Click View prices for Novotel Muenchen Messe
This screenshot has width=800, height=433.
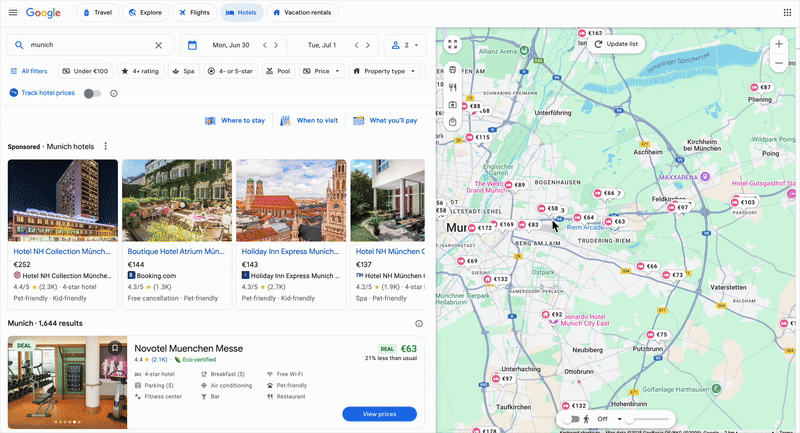[x=379, y=414]
